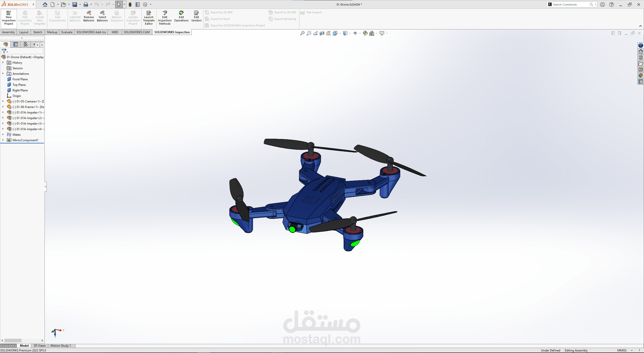This screenshot has height=353, width=644.
Task: Open the Options gear
Action: [x=145, y=5]
